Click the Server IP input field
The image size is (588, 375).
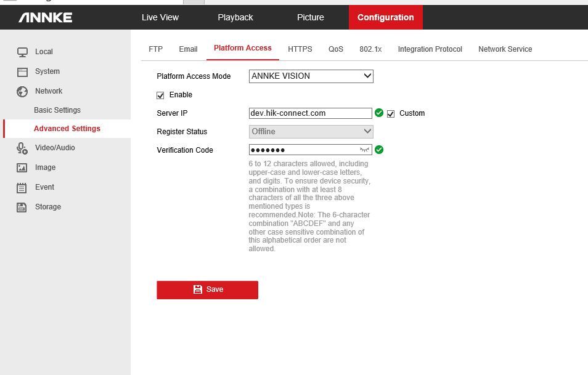click(x=311, y=113)
